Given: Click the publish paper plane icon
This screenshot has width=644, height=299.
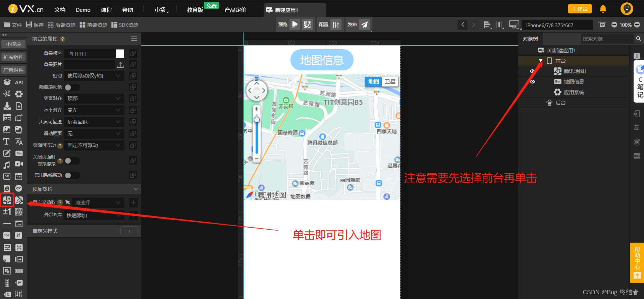Looking at the screenshot, I should pos(364,24).
